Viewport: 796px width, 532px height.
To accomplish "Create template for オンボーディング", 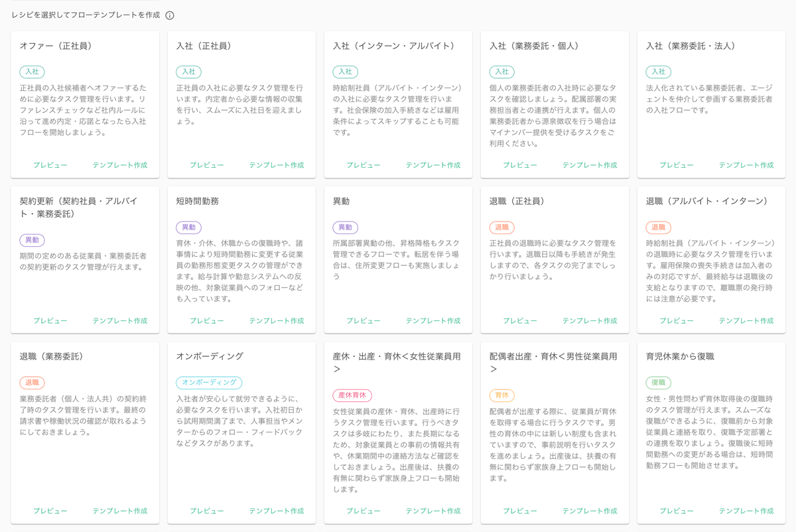I will pyautogui.click(x=277, y=511).
